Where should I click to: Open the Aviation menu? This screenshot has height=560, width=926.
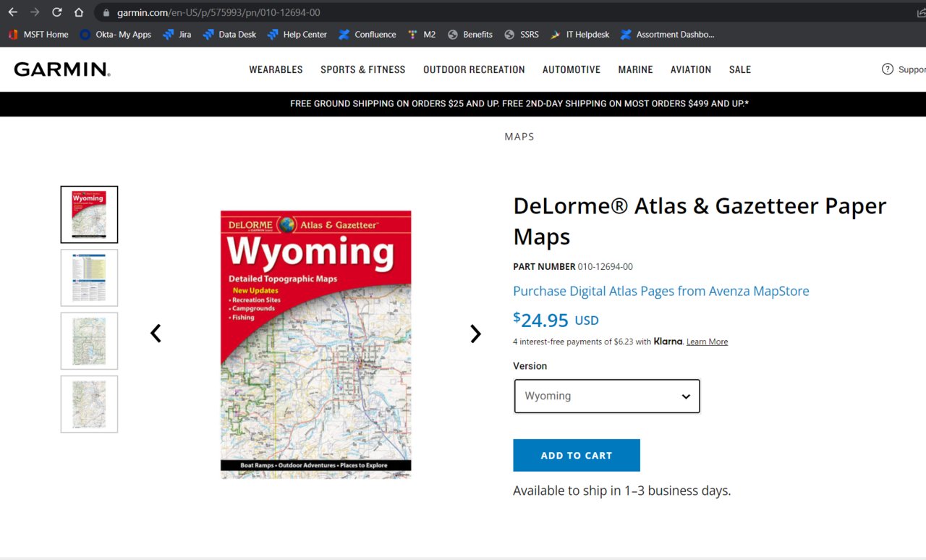[691, 69]
